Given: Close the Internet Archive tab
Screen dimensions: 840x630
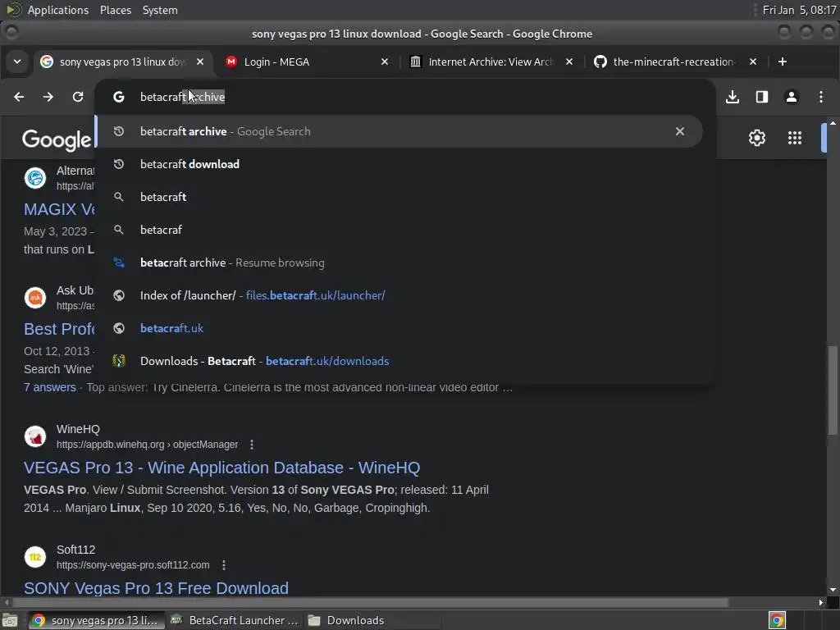Looking at the screenshot, I should (x=569, y=62).
